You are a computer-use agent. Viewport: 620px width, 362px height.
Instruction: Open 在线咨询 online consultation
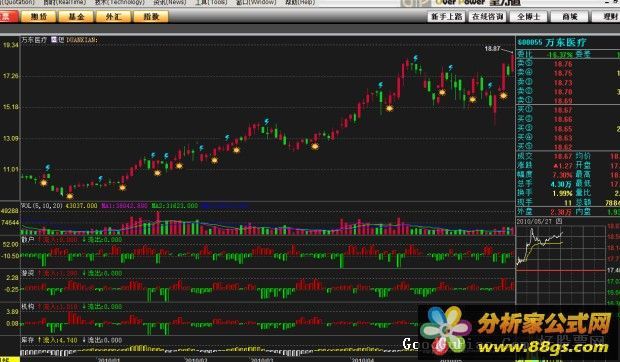pyautogui.click(x=488, y=17)
